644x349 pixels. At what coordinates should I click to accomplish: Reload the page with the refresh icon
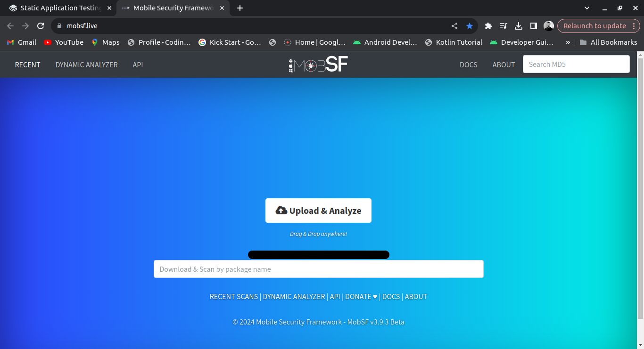coord(41,26)
